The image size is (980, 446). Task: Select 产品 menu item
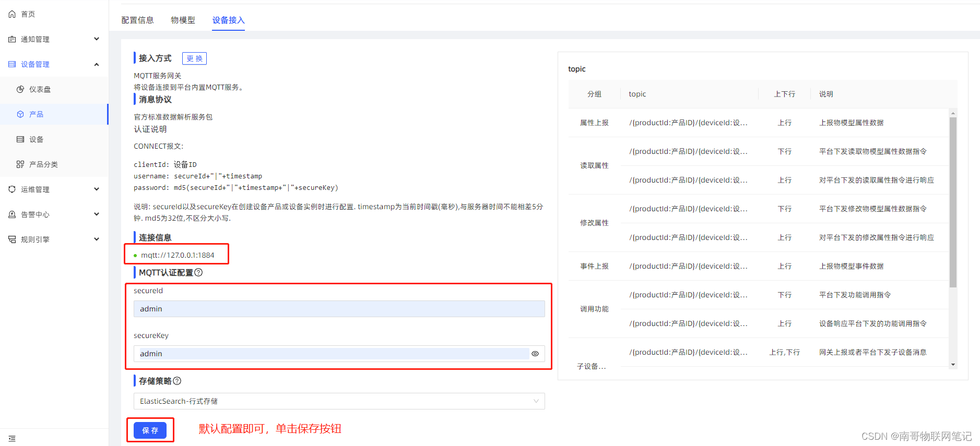[x=54, y=114]
